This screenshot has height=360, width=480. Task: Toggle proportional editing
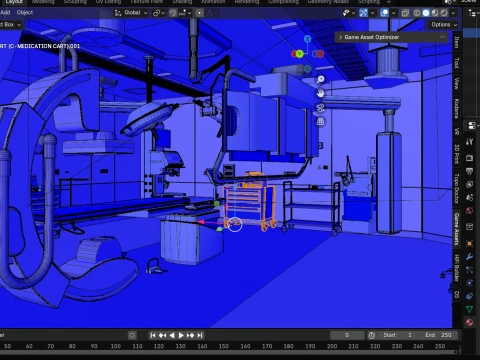[199, 13]
